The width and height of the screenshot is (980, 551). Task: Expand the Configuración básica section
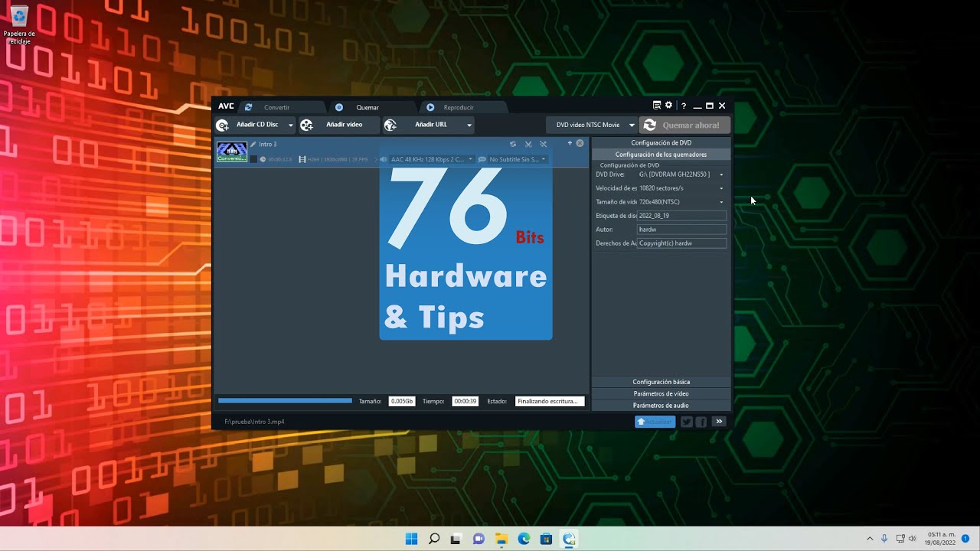(661, 382)
